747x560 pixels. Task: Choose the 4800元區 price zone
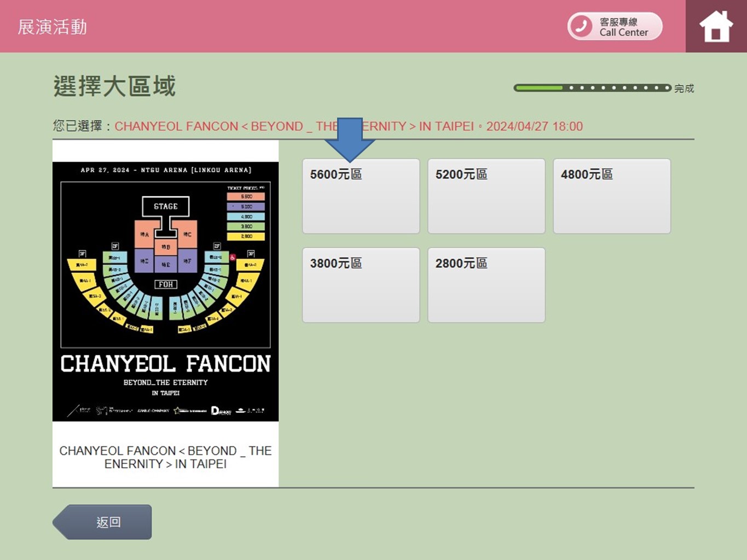(x=611, y=196)
